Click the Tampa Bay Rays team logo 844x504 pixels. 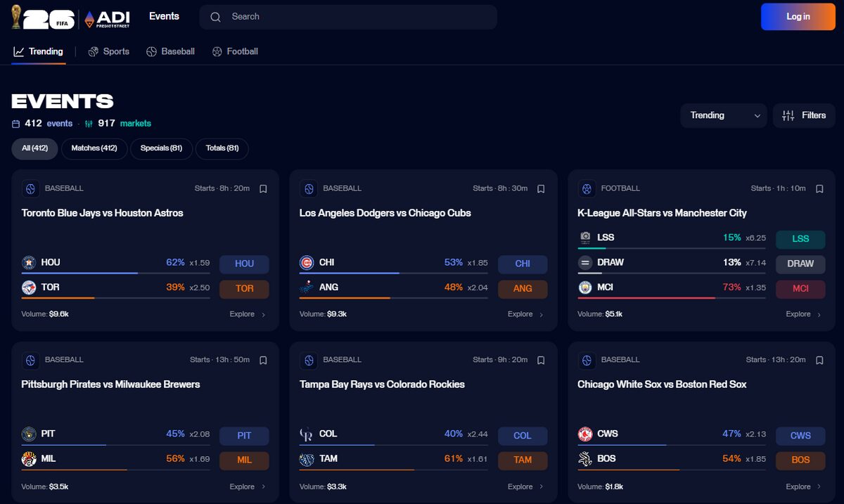(x=307, y=459)
